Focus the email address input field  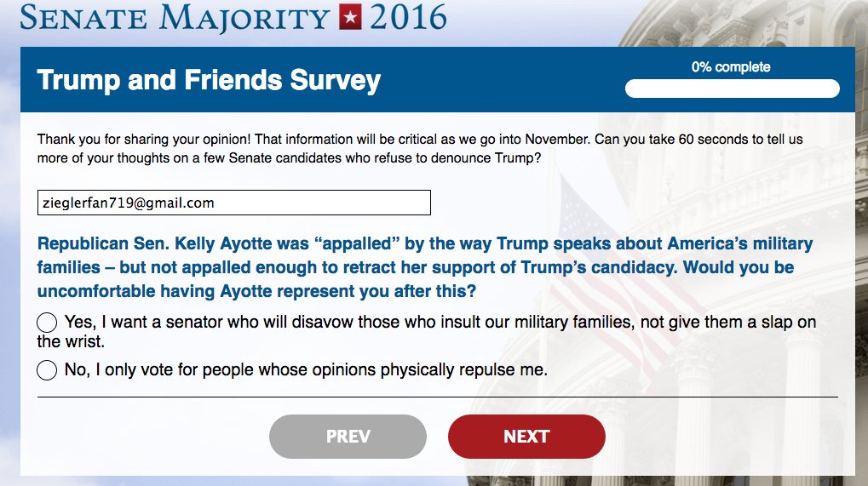(233, 203)
